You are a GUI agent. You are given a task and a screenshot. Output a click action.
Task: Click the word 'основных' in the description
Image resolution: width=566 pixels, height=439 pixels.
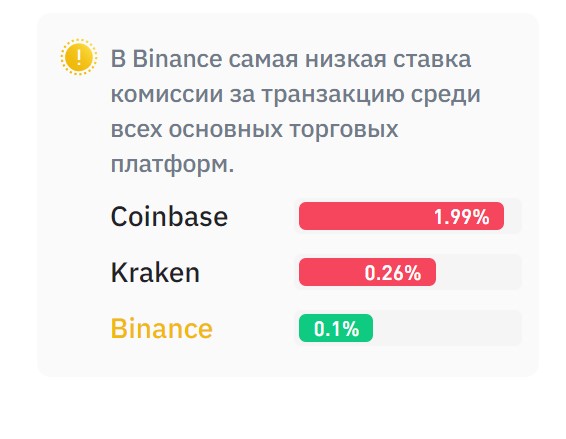click(x=226, y=129)
